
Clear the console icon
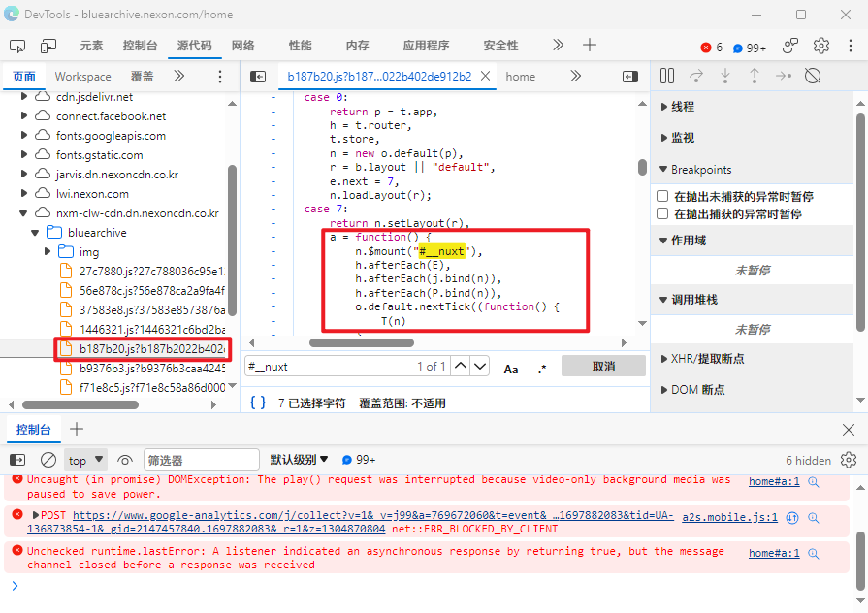click(48, 460)
